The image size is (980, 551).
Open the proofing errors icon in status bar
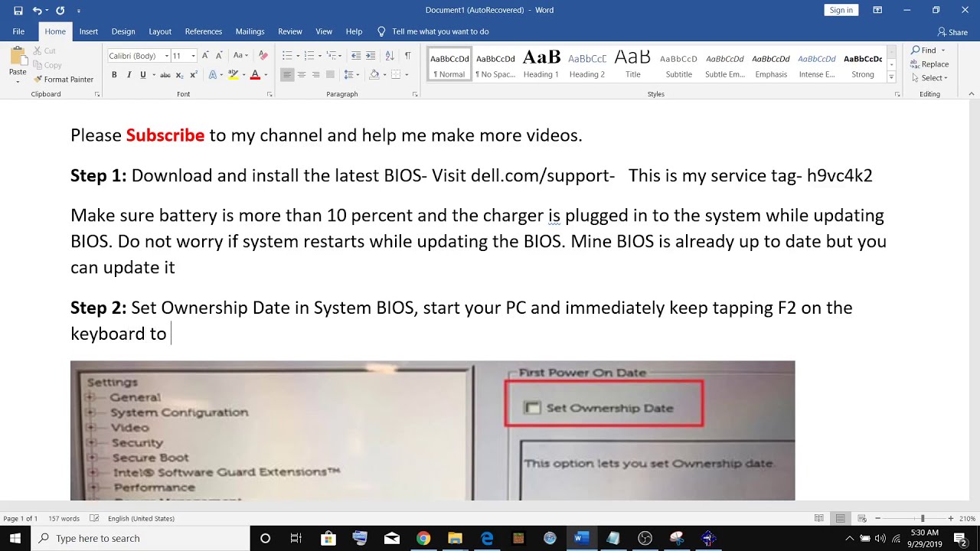(94, 519)
